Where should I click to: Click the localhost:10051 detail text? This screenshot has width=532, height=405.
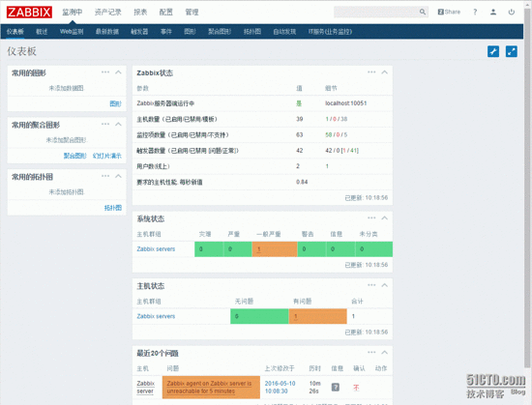pos(345,103)
